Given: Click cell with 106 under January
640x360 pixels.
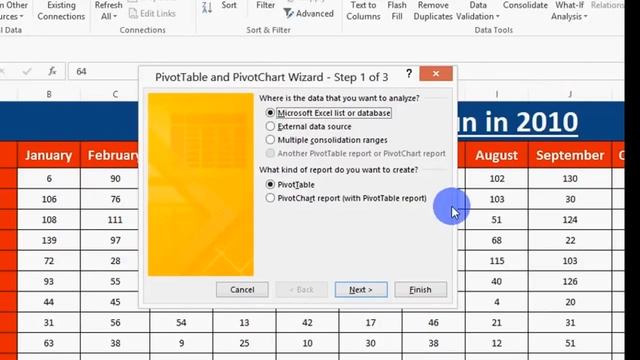Looking at the screenshot, I should [49, 199].
